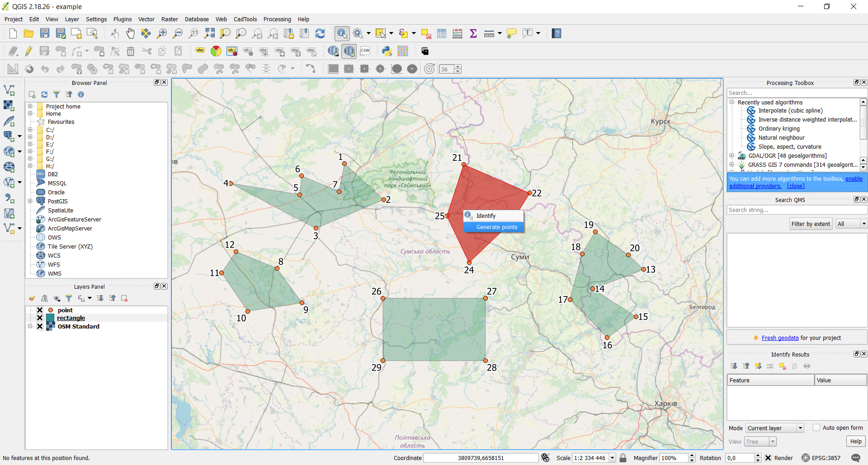The height and width of the screenshot is (465, 868).
Task: Click the [close] link in toolbox notice
Action: 796,186
